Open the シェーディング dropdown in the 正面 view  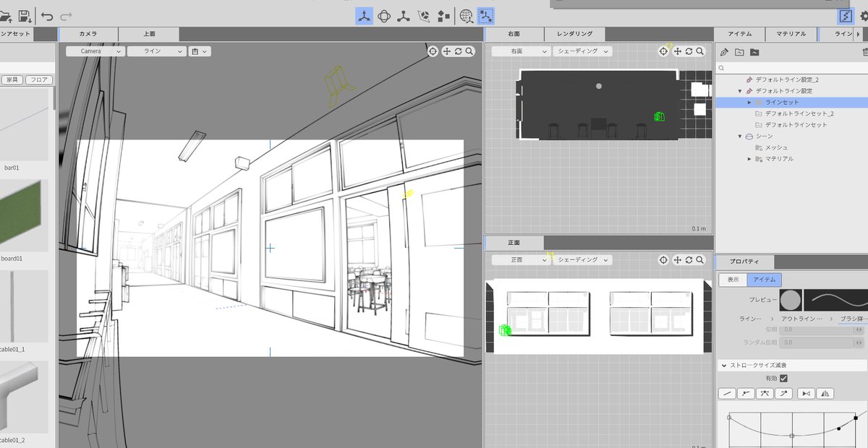point(583,259)
